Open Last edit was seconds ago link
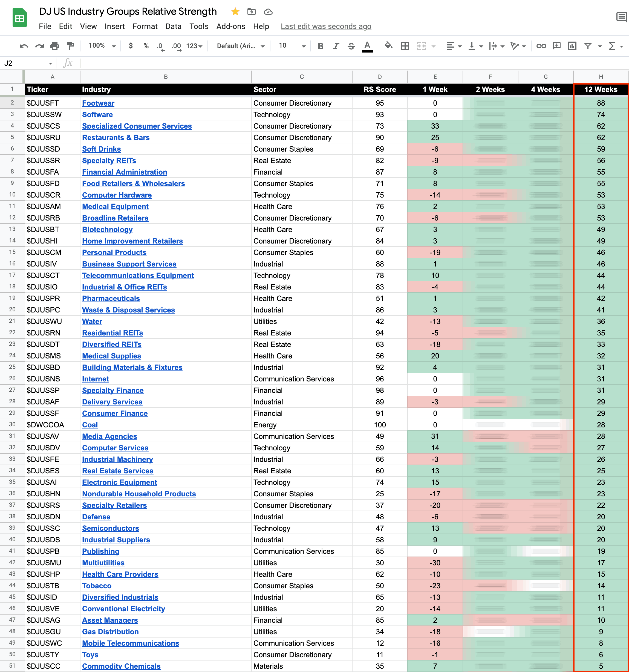The width and height of the screenshot is (629, 672). tap(326, 26)
